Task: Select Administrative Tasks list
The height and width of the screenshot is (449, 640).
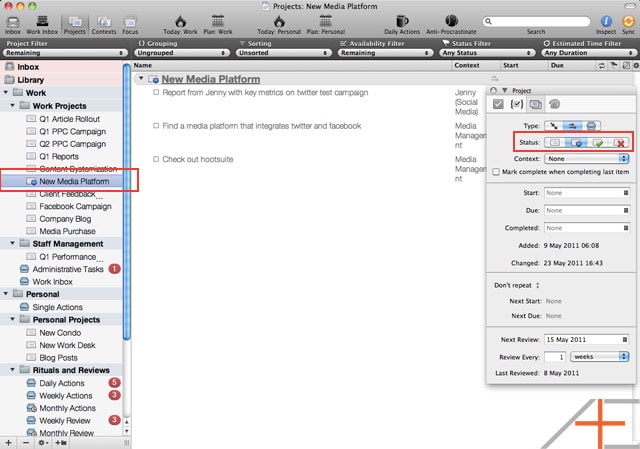Action: click(x=61, y=269)
